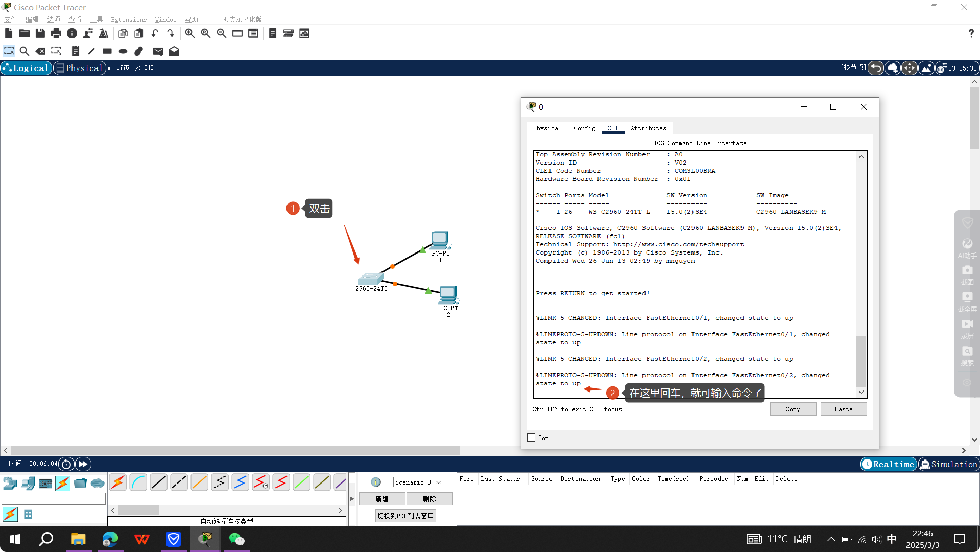Choose the orange fiber cable
Viewport: 980px width, 552px height.
click(x=200, y=482)
